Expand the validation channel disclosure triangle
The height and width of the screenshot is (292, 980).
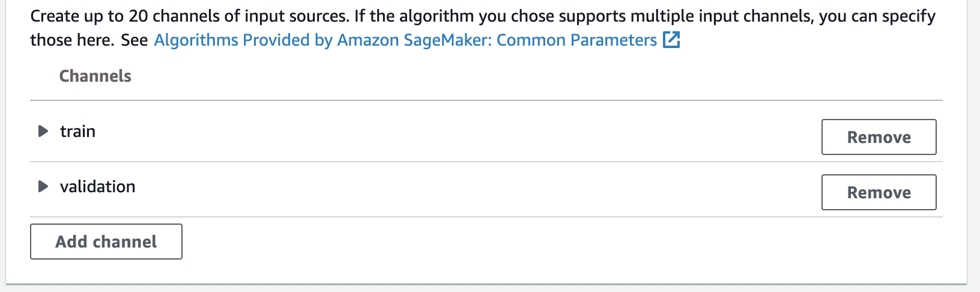(43, 186)
